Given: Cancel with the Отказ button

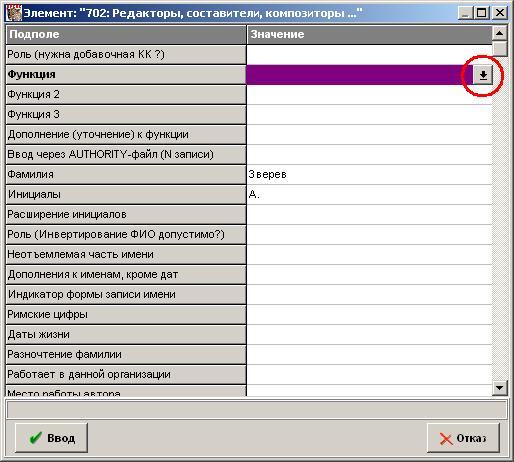Looking at the screenshot, I should click(463, 438).
